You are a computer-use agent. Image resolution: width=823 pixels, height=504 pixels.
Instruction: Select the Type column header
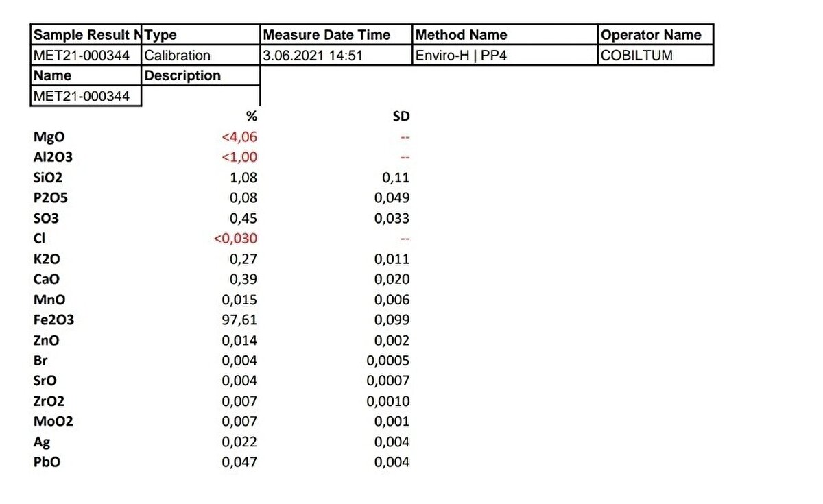201,35
